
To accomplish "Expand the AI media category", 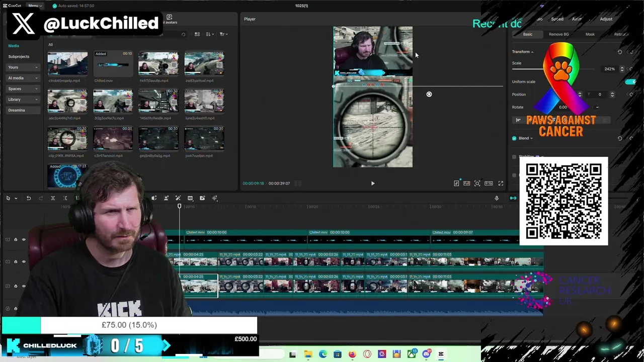I will point(23,78).
